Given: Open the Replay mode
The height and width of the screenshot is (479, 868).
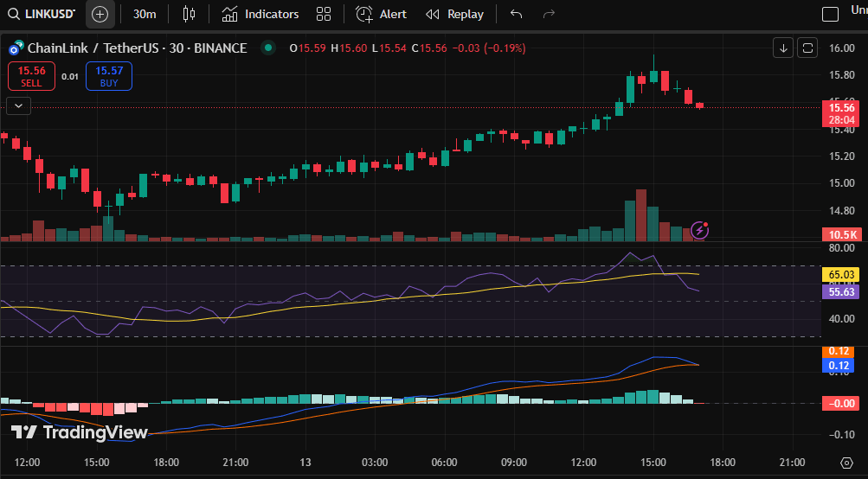Looking at the screenshot, I should (x=455, y=14).
